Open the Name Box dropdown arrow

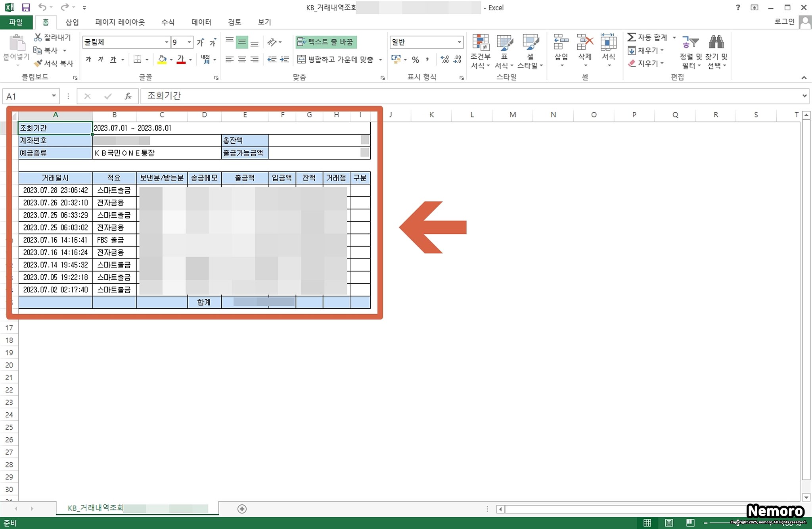point(54,96)
